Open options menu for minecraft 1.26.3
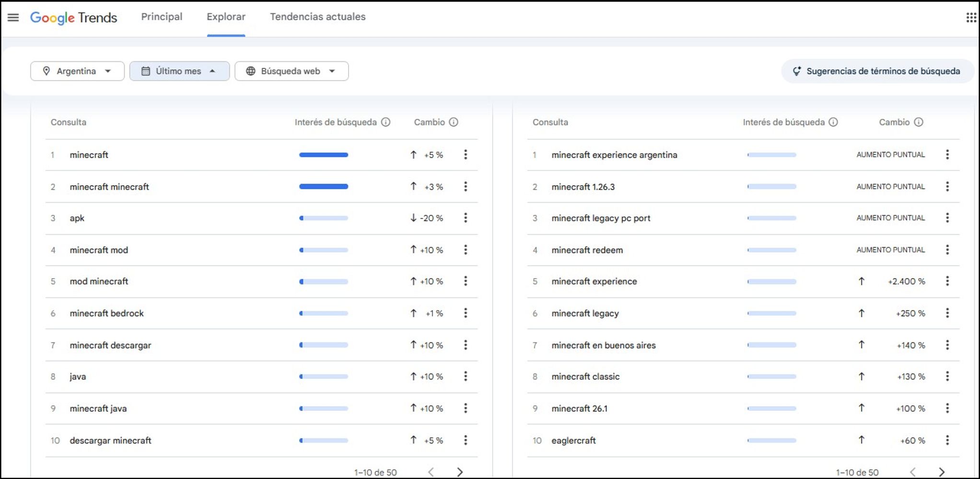This screenshot has height=479, width=980. coord(947,186)
